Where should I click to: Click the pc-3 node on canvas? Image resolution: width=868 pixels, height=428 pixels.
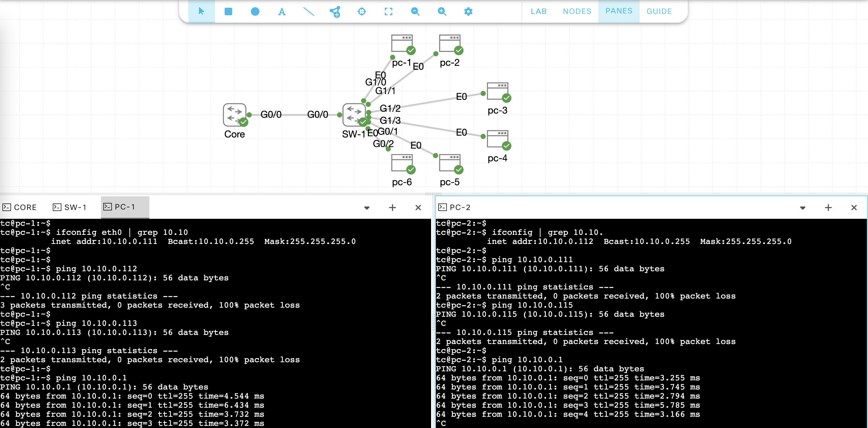[497, 91]
